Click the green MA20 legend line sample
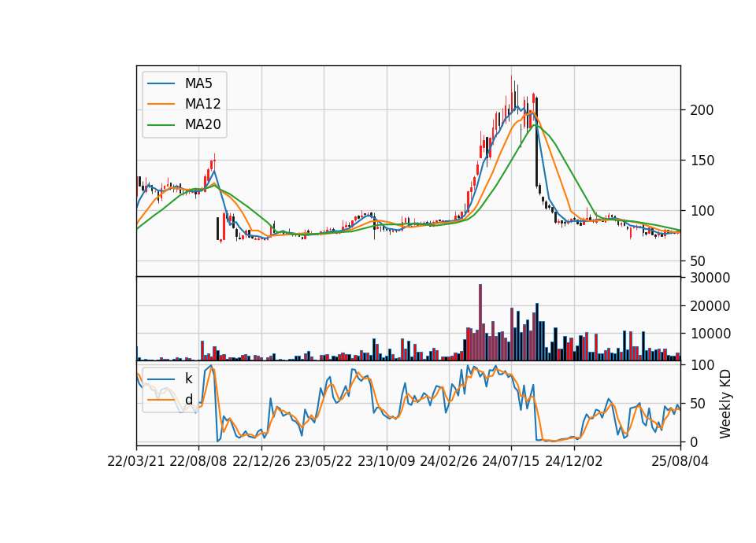This screenshot has width=756, height=543. [161, 125]
